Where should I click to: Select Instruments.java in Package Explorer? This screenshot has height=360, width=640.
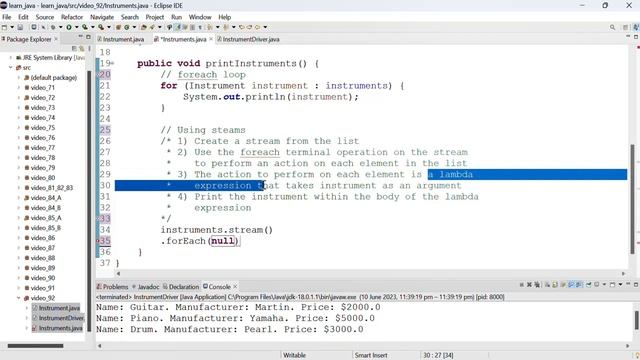point(57,328)
